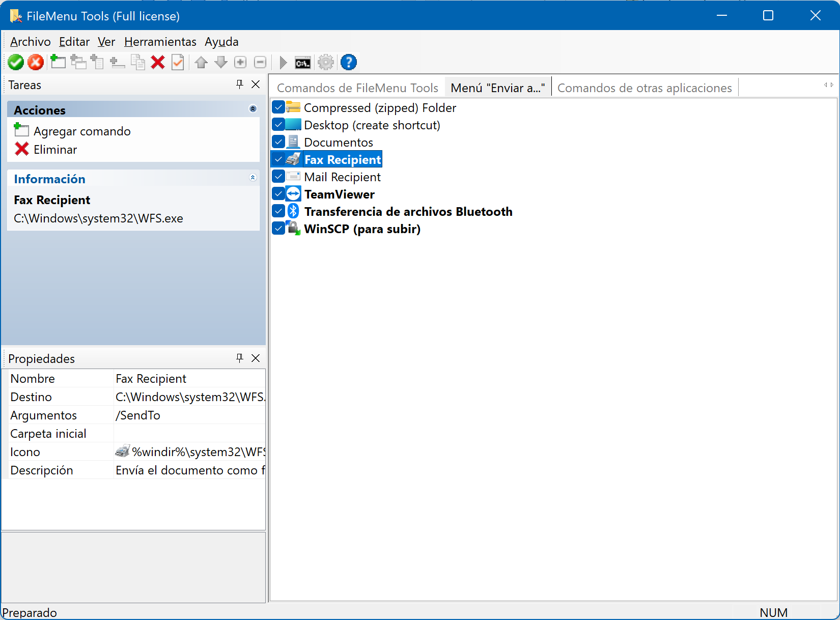Click the empty Carpeta inicial value field

pos(189,433)
